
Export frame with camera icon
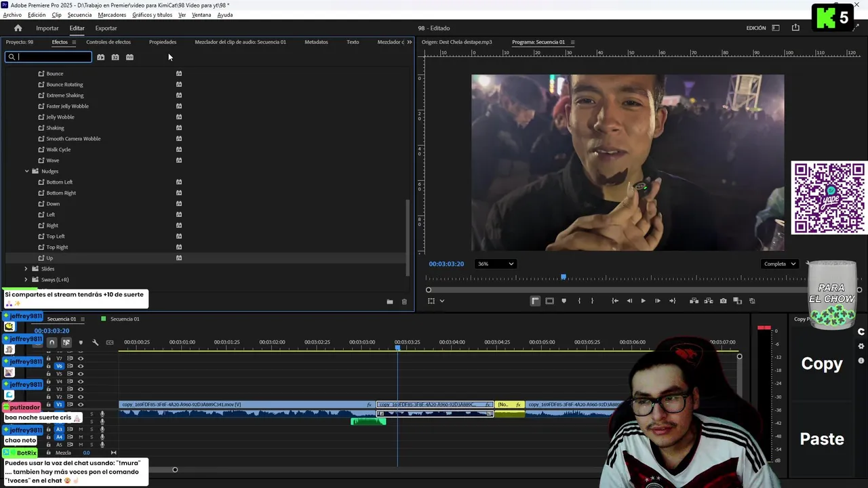click(x=724, y=301)
